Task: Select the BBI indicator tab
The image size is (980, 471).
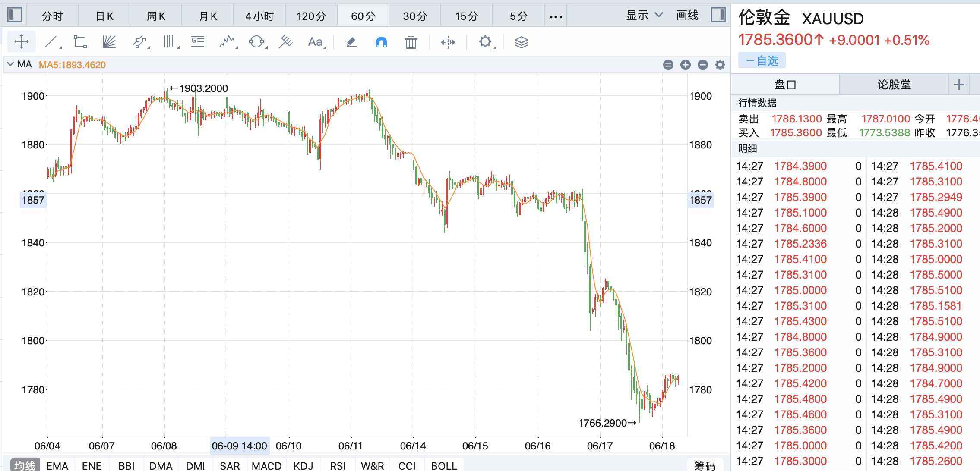Action: [x=126, y=465]
